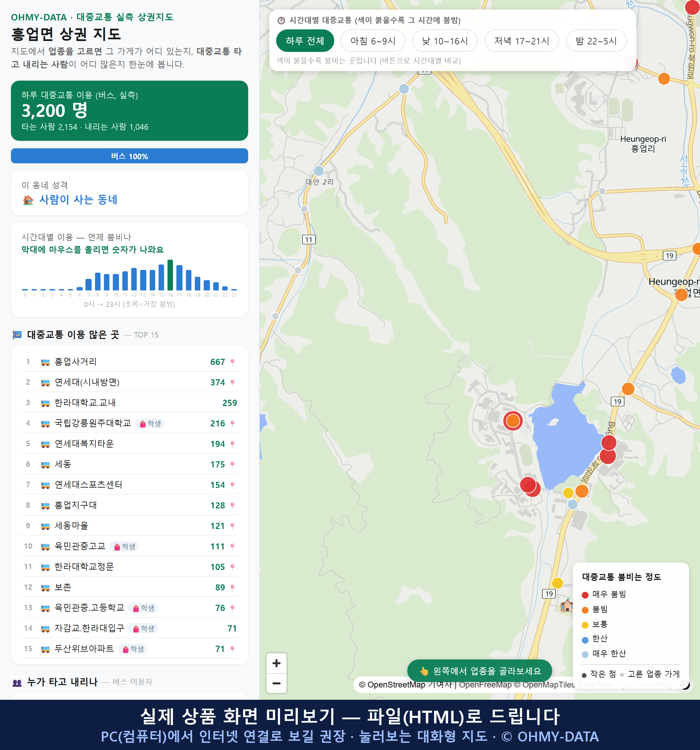Switch to 아침 6~9시 time filter

373,41
